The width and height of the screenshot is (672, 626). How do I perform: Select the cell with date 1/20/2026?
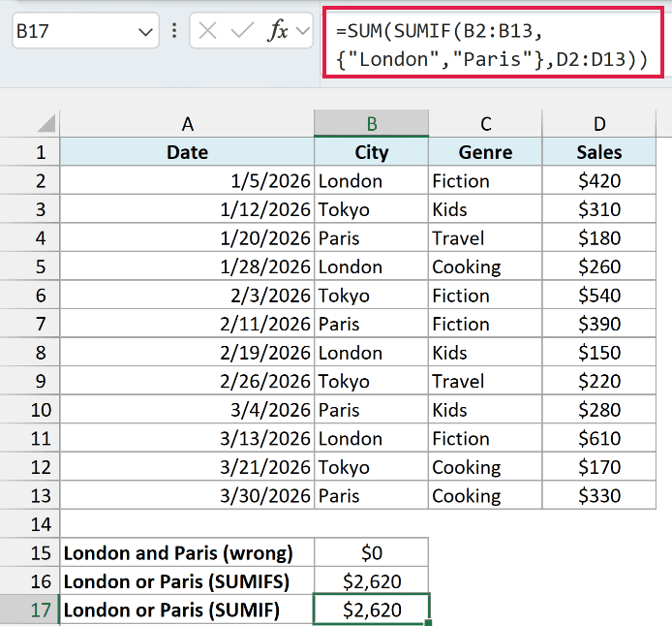click(x=187, y=238)
